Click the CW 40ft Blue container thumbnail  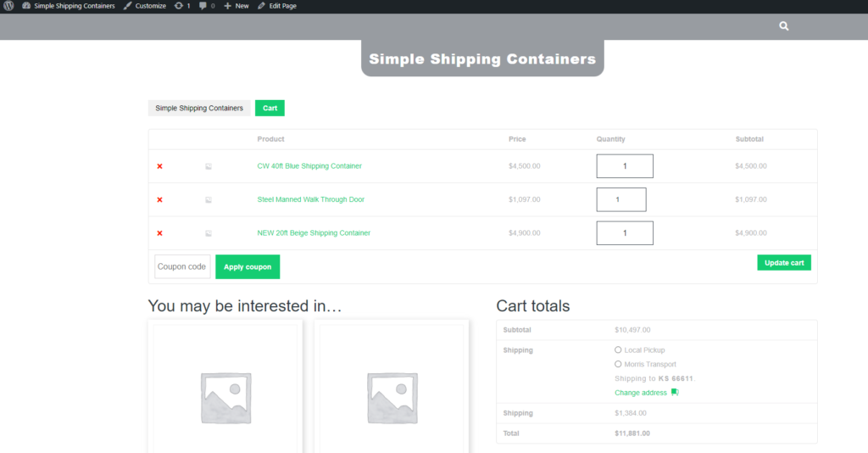pos(209,166)
